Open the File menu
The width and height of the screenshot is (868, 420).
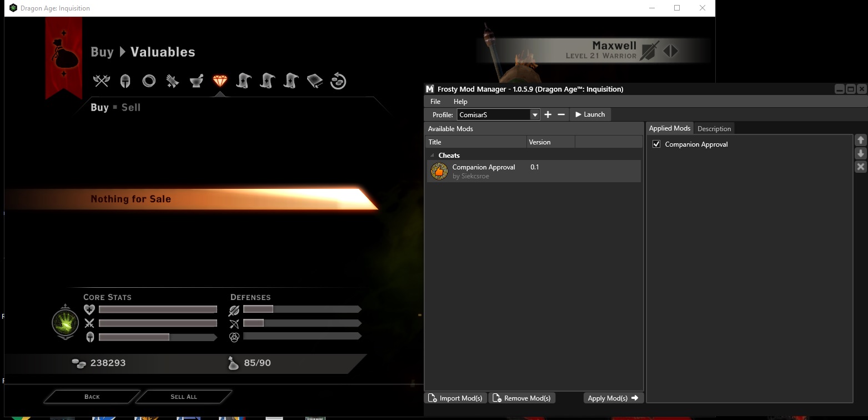click(435, 102)
